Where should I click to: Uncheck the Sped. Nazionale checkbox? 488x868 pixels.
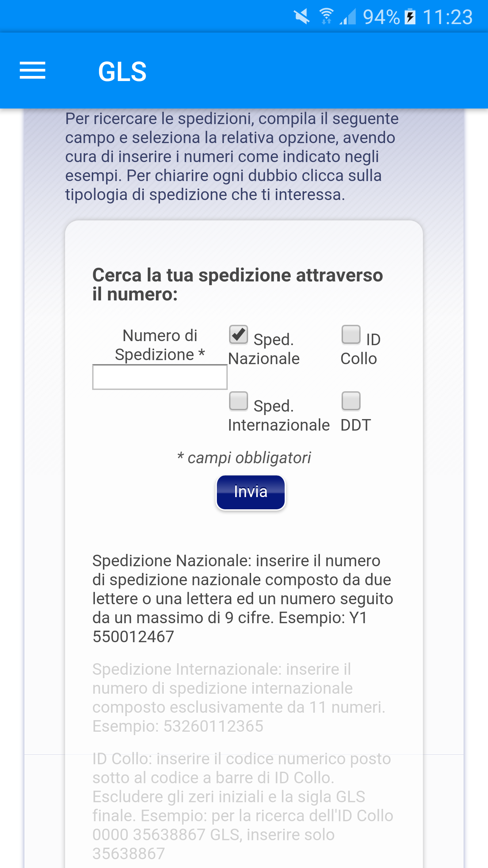point(239,335)
